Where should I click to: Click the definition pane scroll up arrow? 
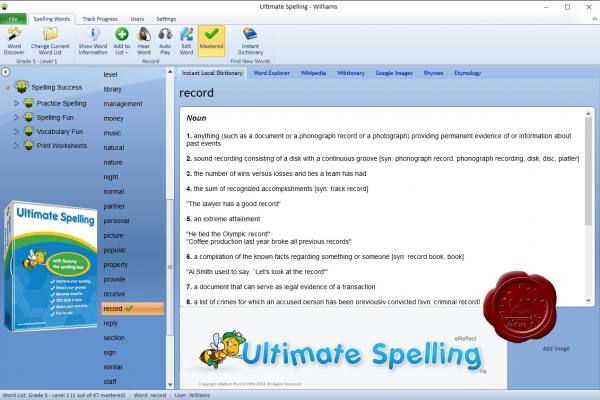[588, 113]
